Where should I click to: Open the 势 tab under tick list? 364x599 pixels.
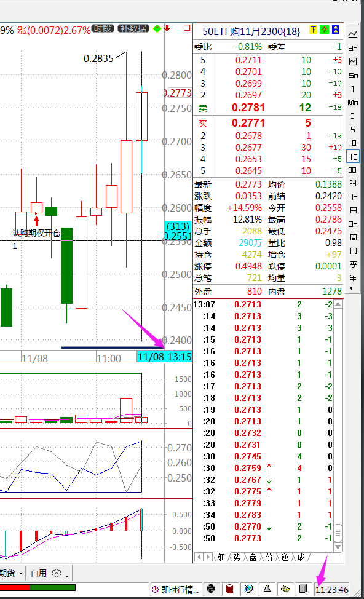(237, 557)
